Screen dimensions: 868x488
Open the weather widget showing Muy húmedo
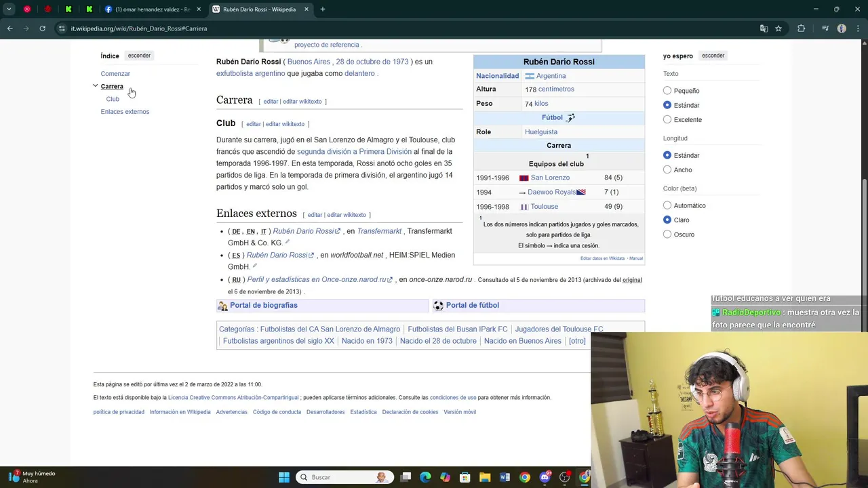[x=31, y=477]
